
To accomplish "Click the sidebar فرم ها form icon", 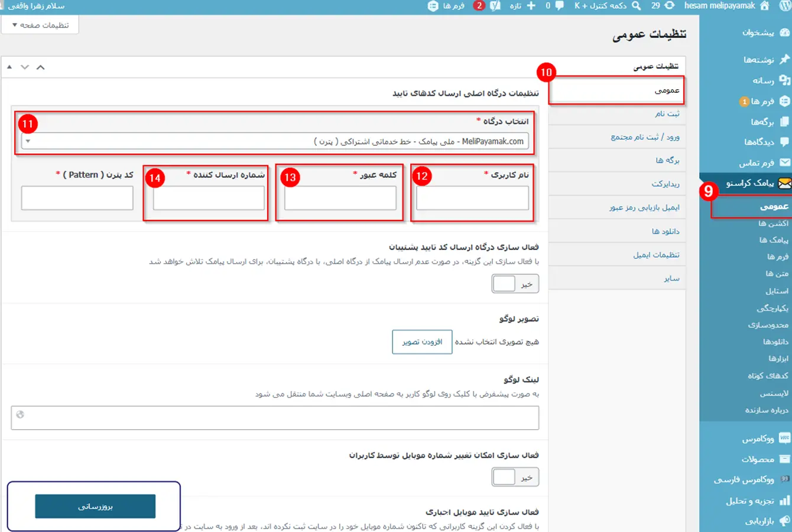I will pyautogui.click(x=784, y=101).
